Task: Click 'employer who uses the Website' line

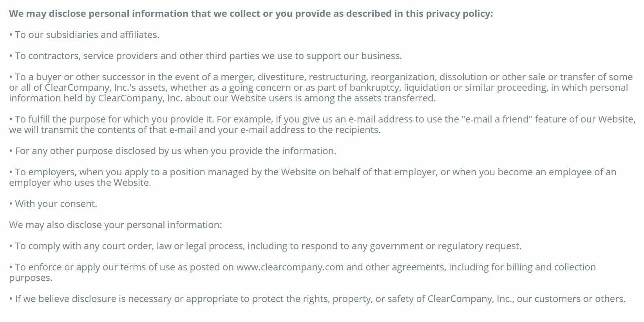Action: click(80, 183)
